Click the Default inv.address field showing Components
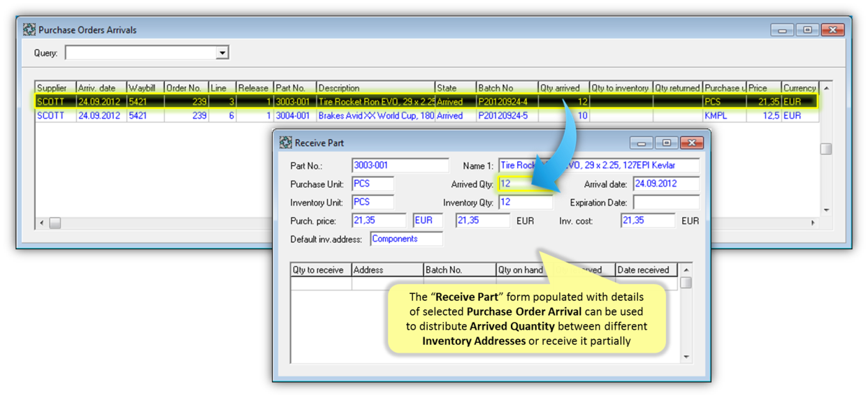868x398 pixels. tap(406, 239)
